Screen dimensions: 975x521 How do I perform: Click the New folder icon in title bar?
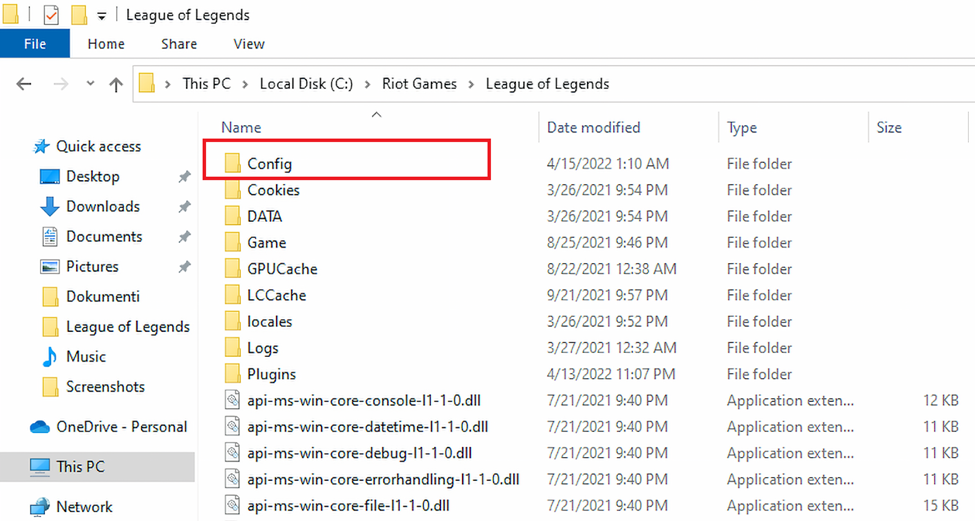click(x=78, y=14)
